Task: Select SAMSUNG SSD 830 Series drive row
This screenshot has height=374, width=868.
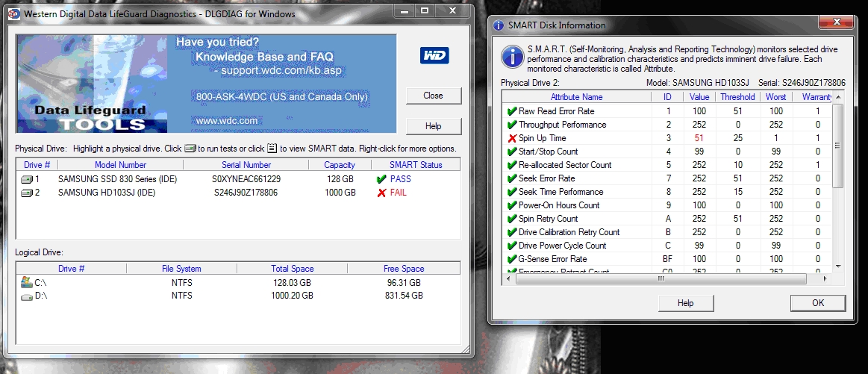Action: (x=238, y=179)
